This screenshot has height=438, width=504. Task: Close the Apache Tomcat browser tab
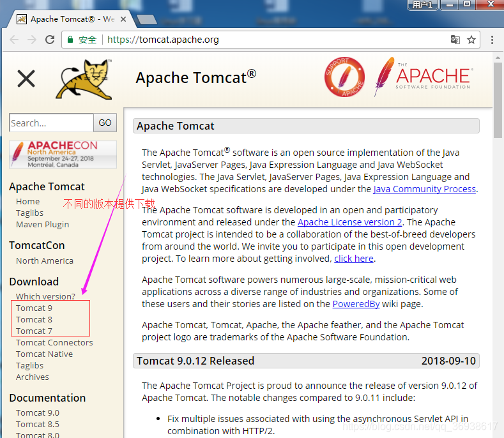pos(123,19)
